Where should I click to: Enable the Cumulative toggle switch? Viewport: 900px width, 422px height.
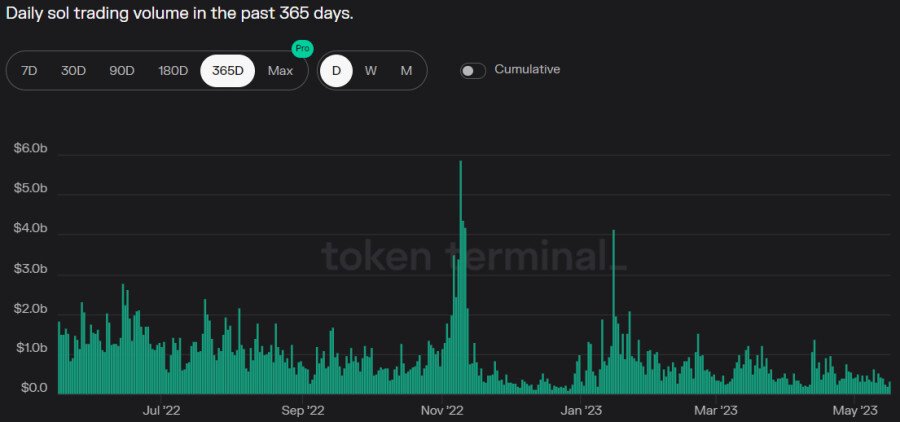tap(473, 70)
